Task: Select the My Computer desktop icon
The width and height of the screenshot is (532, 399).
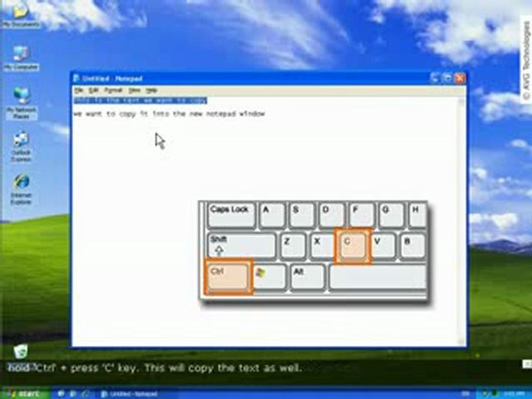Action: pos(21,58)
